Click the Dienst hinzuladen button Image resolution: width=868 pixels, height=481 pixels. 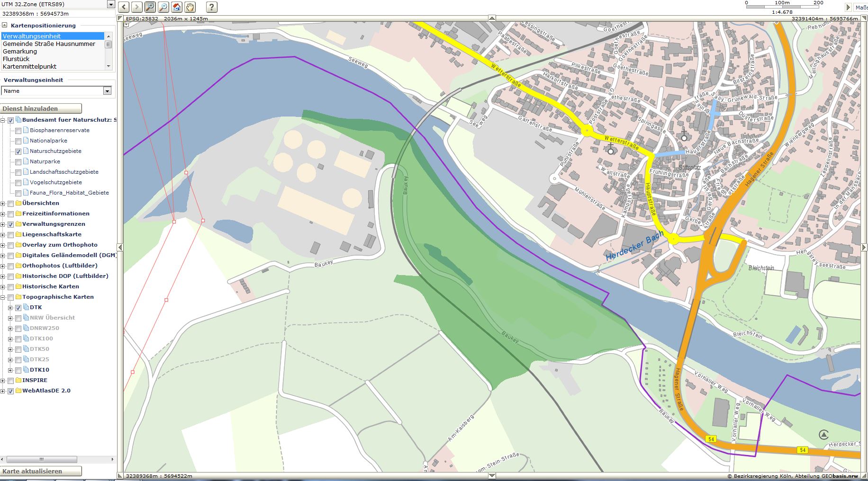point(41,108)
